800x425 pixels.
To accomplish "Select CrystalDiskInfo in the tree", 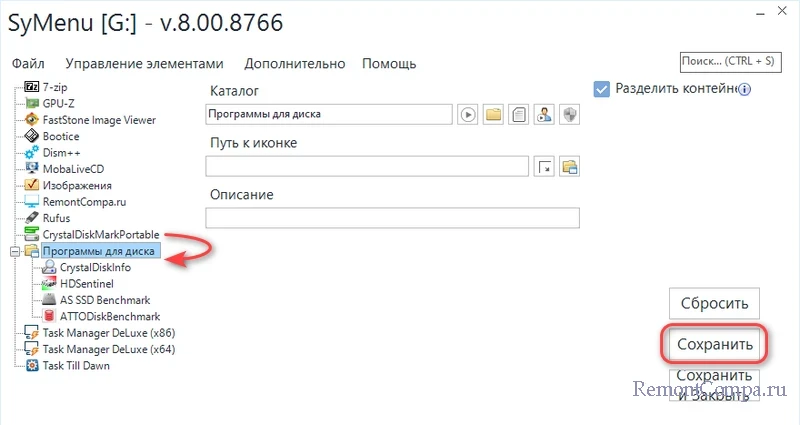I will click(94, 268).
